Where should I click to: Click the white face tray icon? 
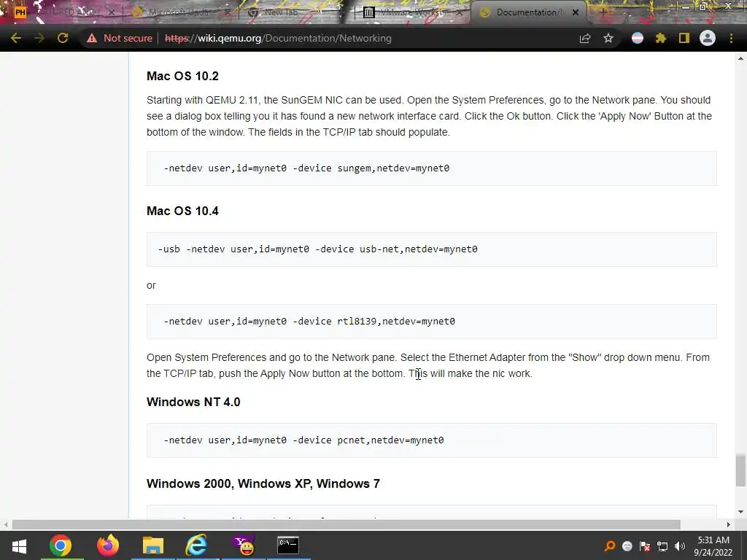point(627,546)
